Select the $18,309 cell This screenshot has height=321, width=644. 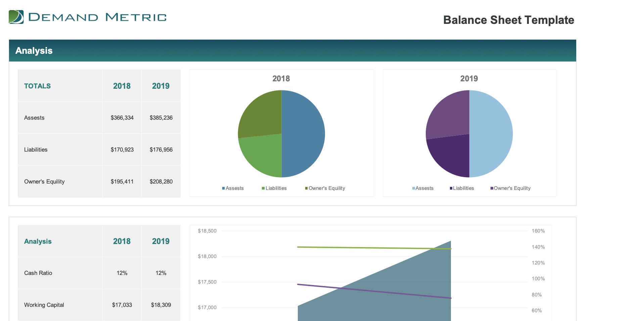[x=161, y=305]
